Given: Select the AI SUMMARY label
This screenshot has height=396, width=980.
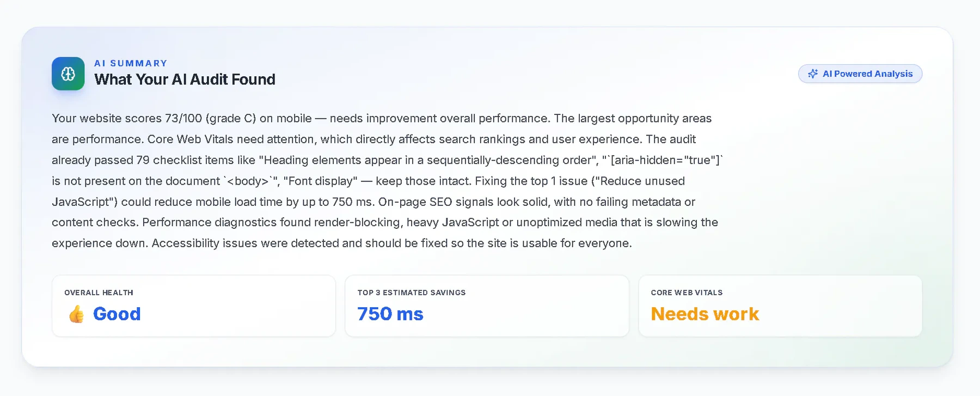Looking at the screenshot, I should 131,63.
